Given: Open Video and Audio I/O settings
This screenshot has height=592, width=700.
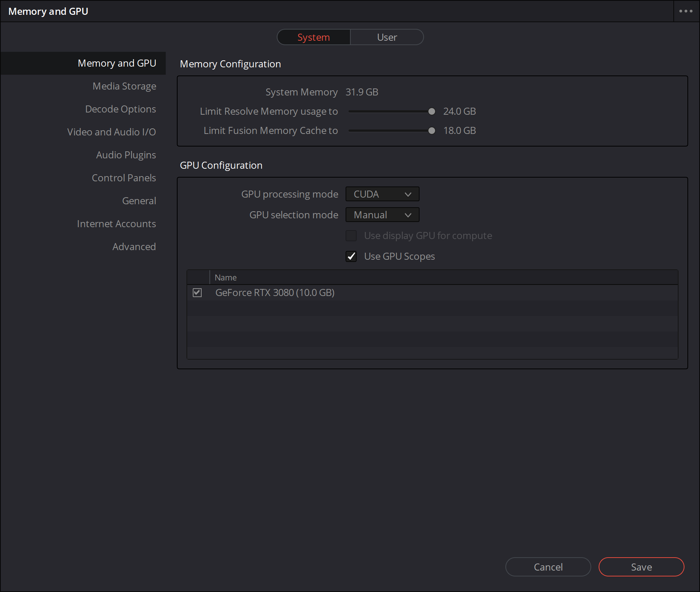Looking at the screenshot, I should (x=111, y=132).
